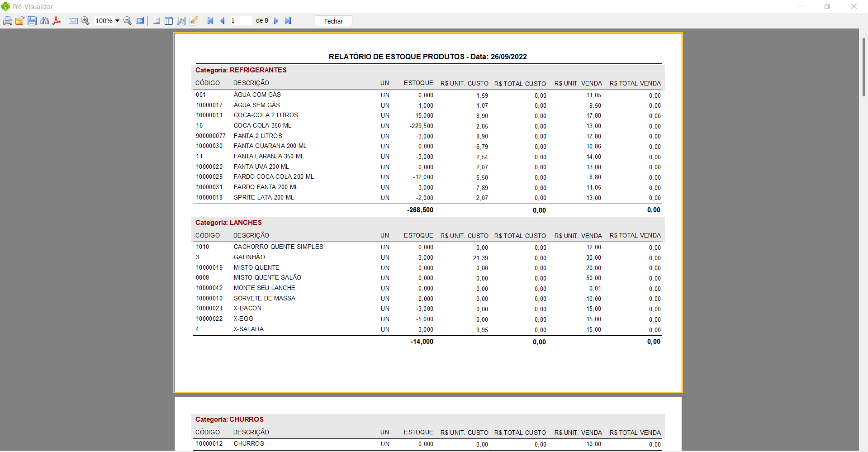Image resolution: width=868 pixels, height=452 pixels.
Task: Select row SPRITE LATA 200 ML
Action: [428, 198]
